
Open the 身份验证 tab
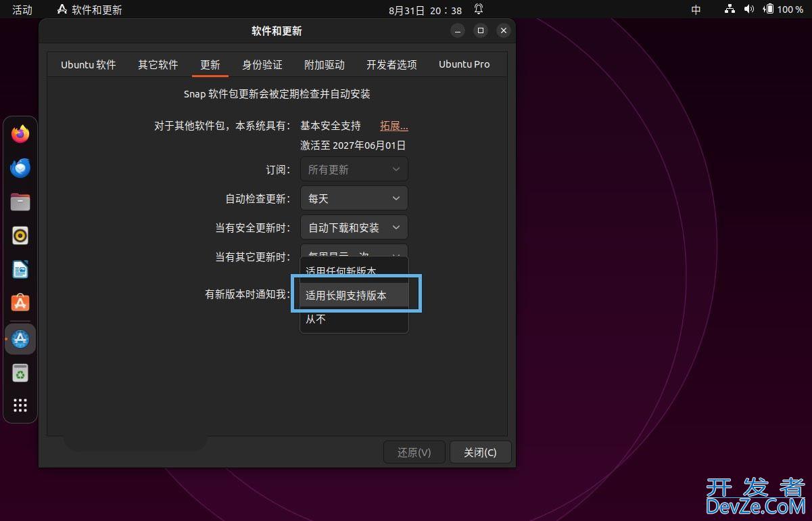[262, 64]
